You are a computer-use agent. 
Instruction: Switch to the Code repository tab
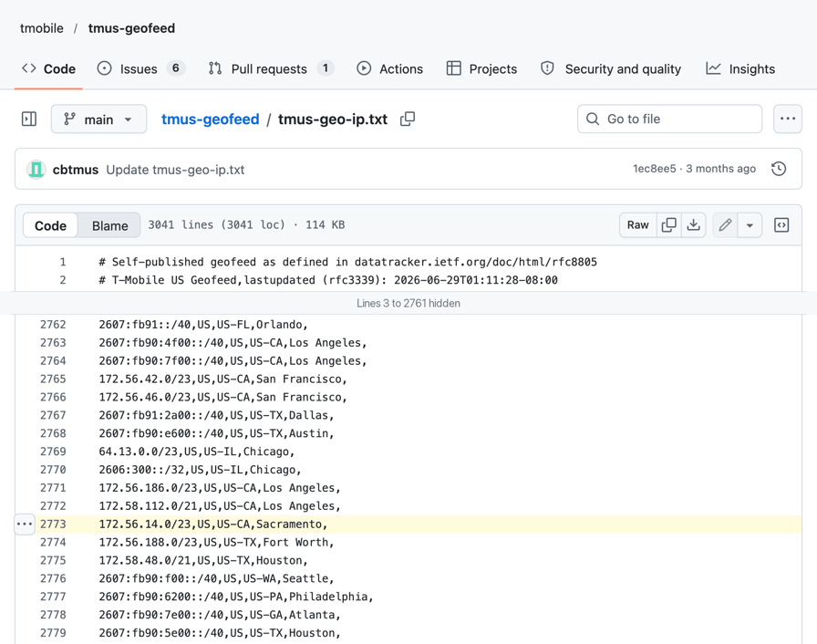tap(48, 68)
